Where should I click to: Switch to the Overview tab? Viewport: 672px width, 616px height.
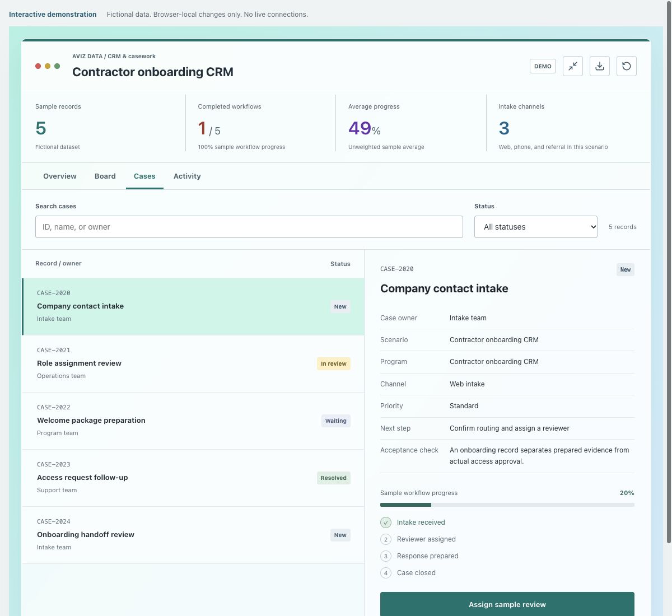tap(60, 176)
